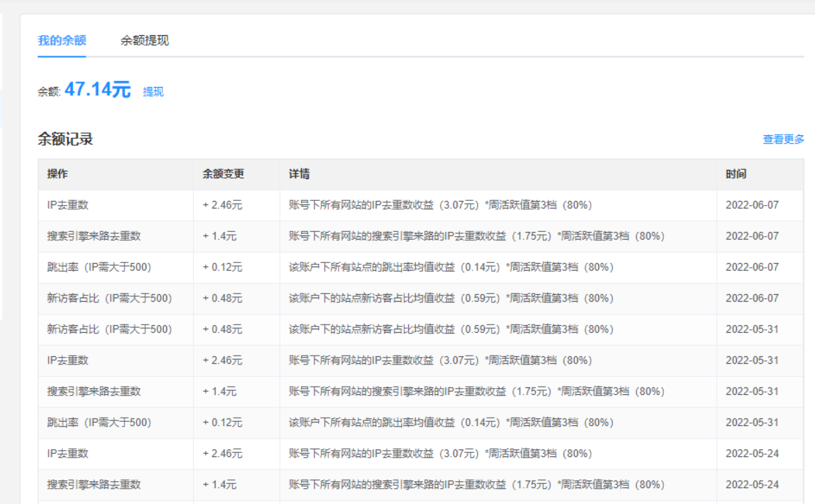Click the detail text of the 2022-05-24 搜索引擎来路去重数 row

click(x=476, y=485)
